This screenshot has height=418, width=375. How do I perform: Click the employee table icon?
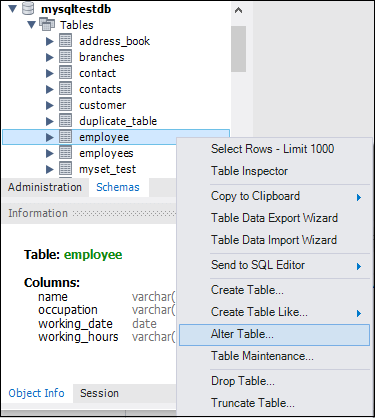(x=65, y=137)
